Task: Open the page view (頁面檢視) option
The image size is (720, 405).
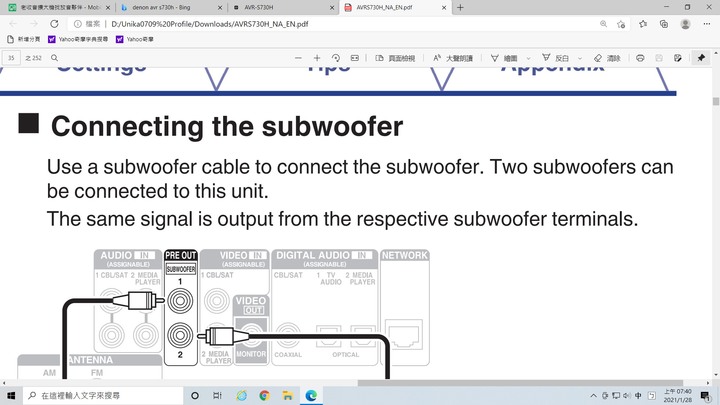Action: [x=395, y=58]
